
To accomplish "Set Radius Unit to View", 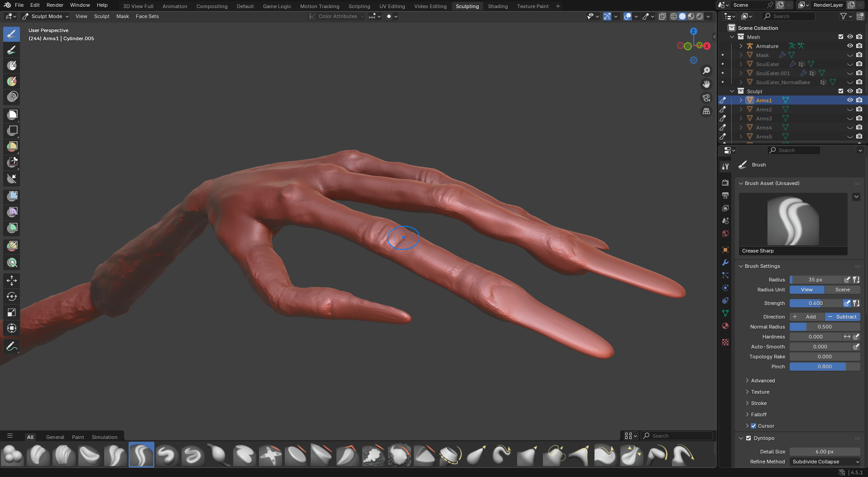I will pyautogui.click(x=807, y=290).
